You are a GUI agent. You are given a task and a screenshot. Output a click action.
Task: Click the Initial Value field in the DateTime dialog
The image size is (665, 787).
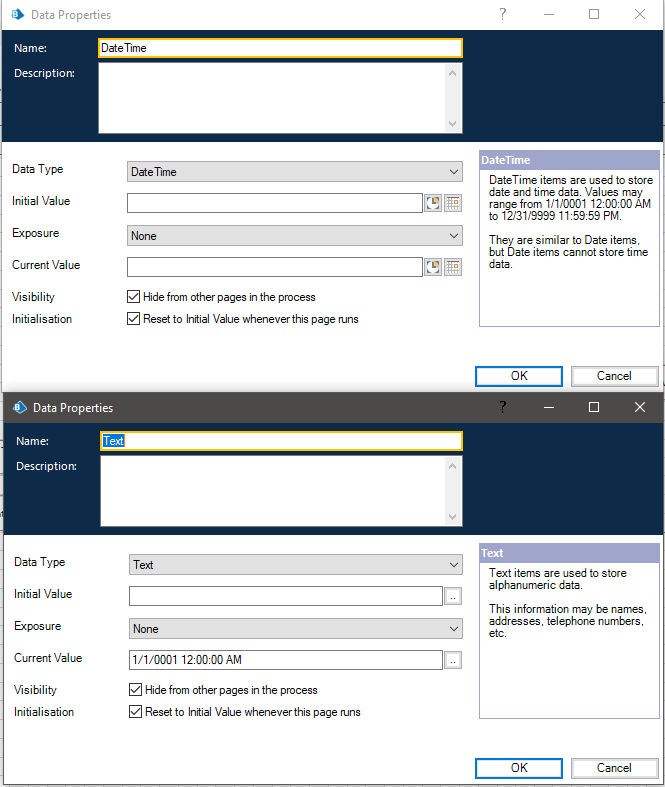[x=275, y=203]
